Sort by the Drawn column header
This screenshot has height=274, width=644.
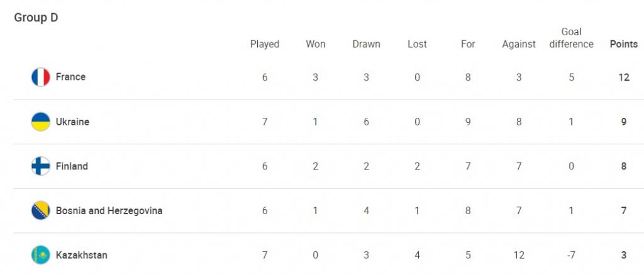[367, 44]
